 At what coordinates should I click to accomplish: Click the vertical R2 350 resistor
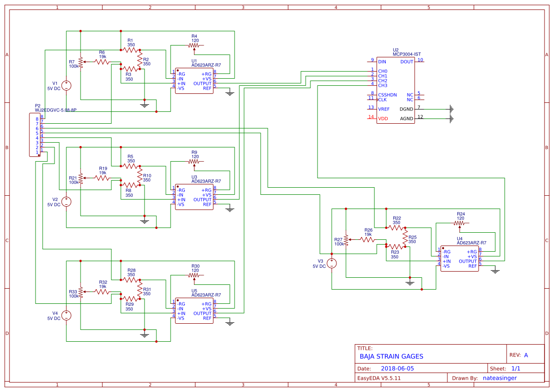coord(140,59)
